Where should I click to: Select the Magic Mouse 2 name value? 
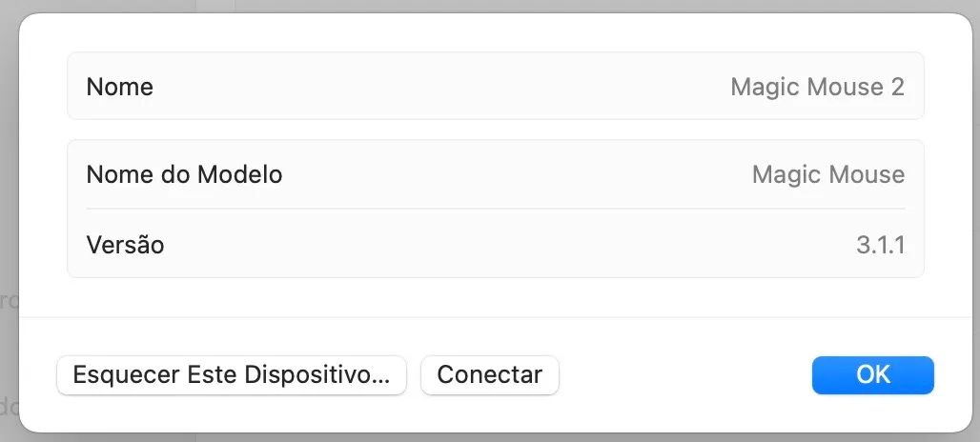pyautogui.click(x=817, y=87)
